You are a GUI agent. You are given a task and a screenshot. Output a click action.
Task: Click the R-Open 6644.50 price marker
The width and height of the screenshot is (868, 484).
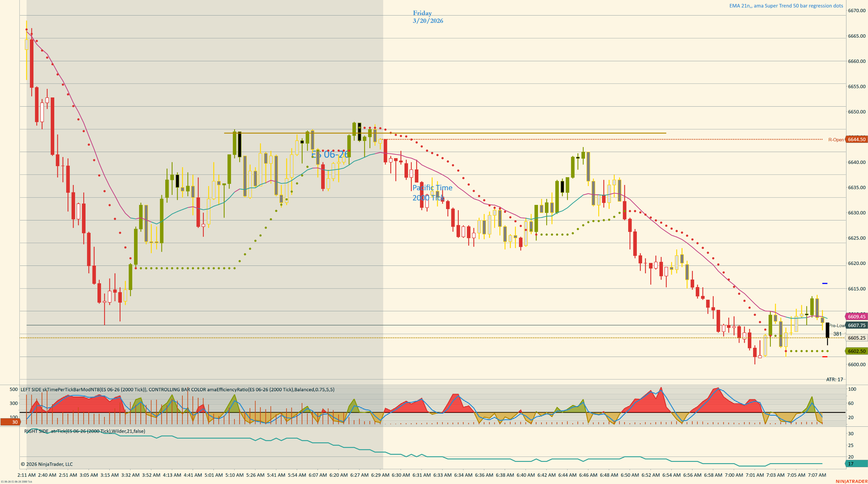(x=856, y=140)
